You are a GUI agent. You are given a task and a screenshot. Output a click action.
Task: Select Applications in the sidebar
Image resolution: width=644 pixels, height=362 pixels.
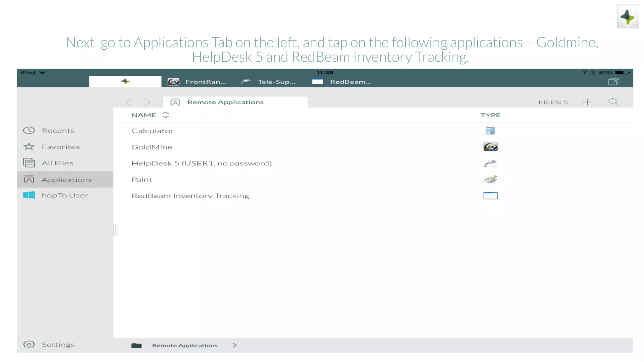point(65,179)
